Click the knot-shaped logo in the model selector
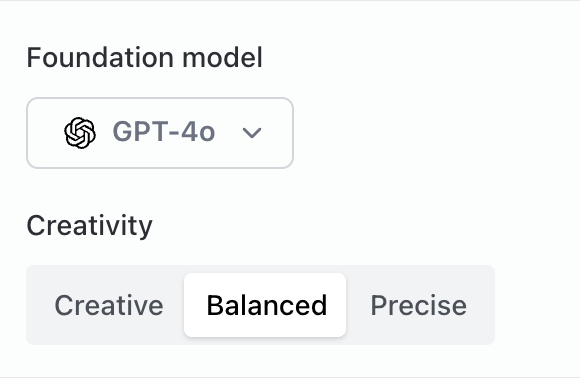The height and width of the screenshot is (378, 580). coord(80,133)
